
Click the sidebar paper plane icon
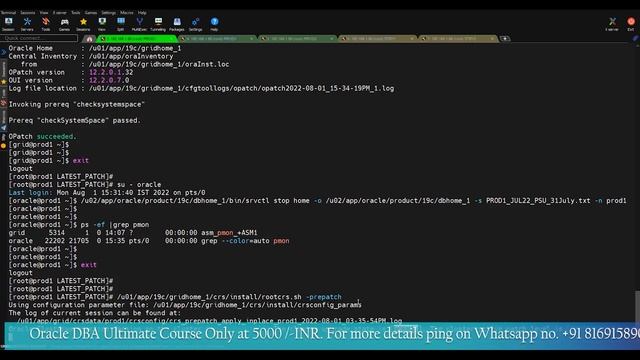coord(4,127)
